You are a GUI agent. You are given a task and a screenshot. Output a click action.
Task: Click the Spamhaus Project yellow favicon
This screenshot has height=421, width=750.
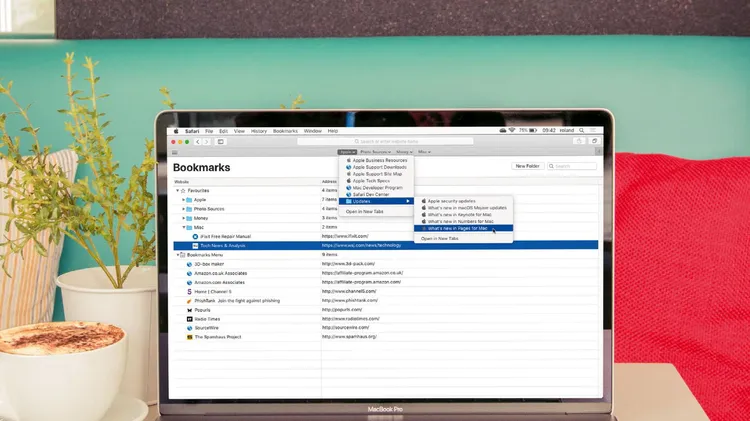[189, 337]
